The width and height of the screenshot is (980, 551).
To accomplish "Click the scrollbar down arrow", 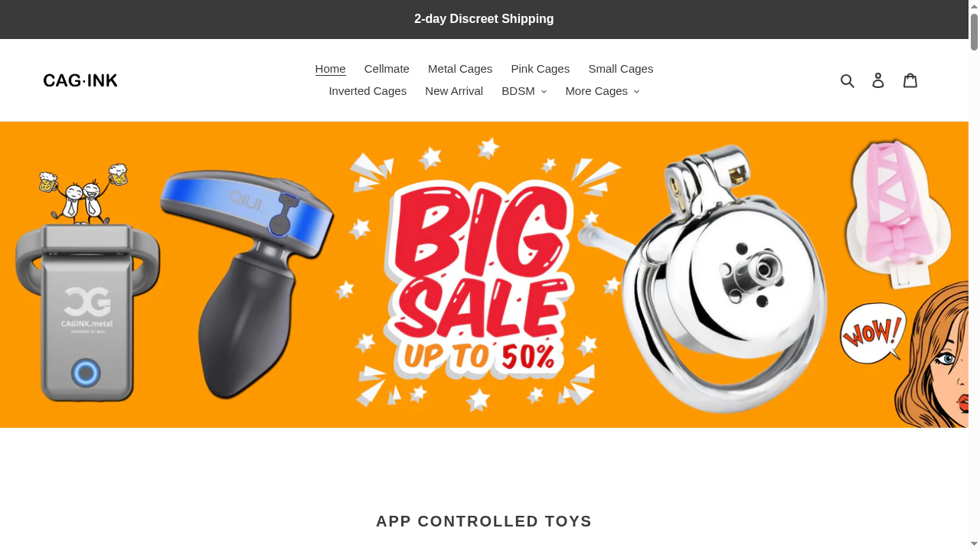I will pyautogui.click(x=974, y=544).
